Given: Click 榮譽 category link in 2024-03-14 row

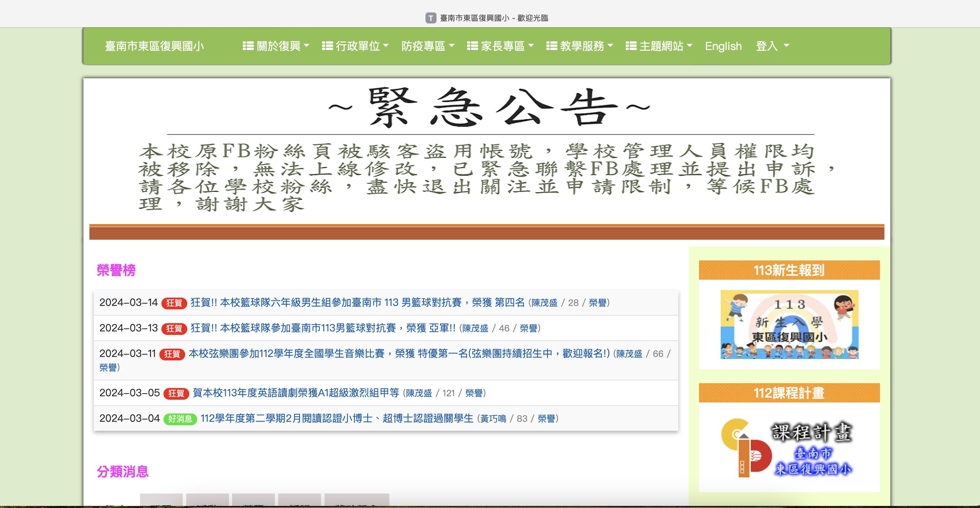Looking at the screenshot, I should (x=598, y=303).
